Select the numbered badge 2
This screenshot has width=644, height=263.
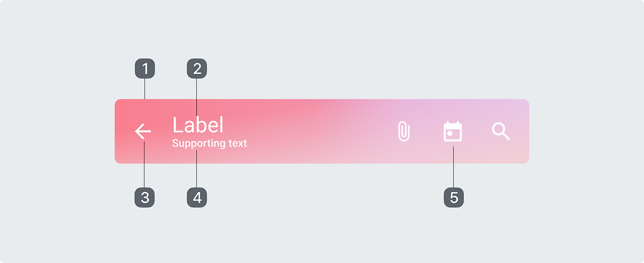[x=197, y=69]
